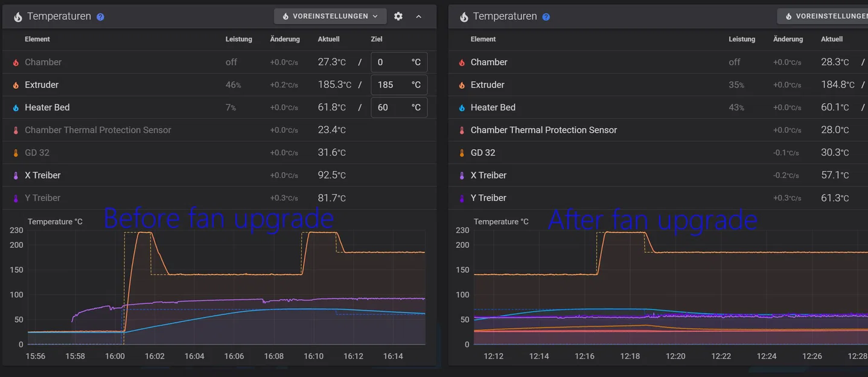The height and width of the screenshot is (377, 868).
Task: Click GD 32 thermometer icon in right panel
Action: (x=462, y=153)
